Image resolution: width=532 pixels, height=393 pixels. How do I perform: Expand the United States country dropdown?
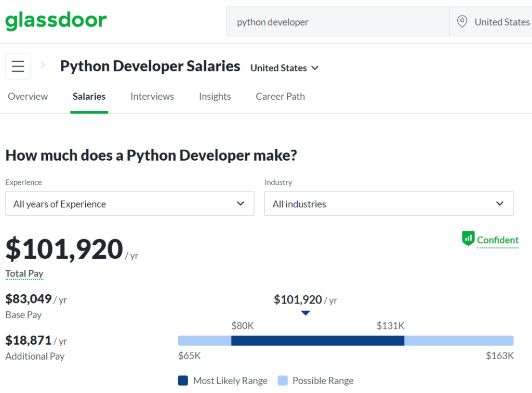click(x=285, y=68)
